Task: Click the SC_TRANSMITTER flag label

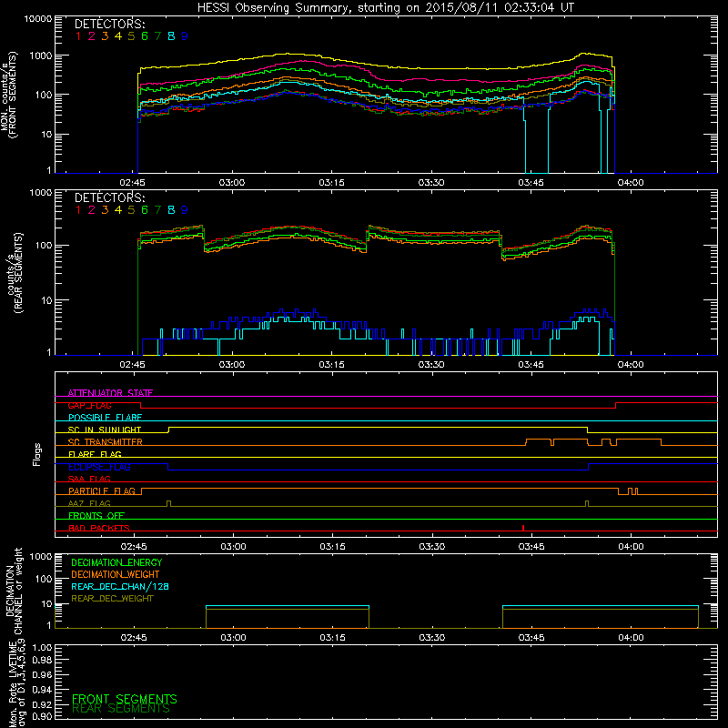Action: (x=106, y=442)
